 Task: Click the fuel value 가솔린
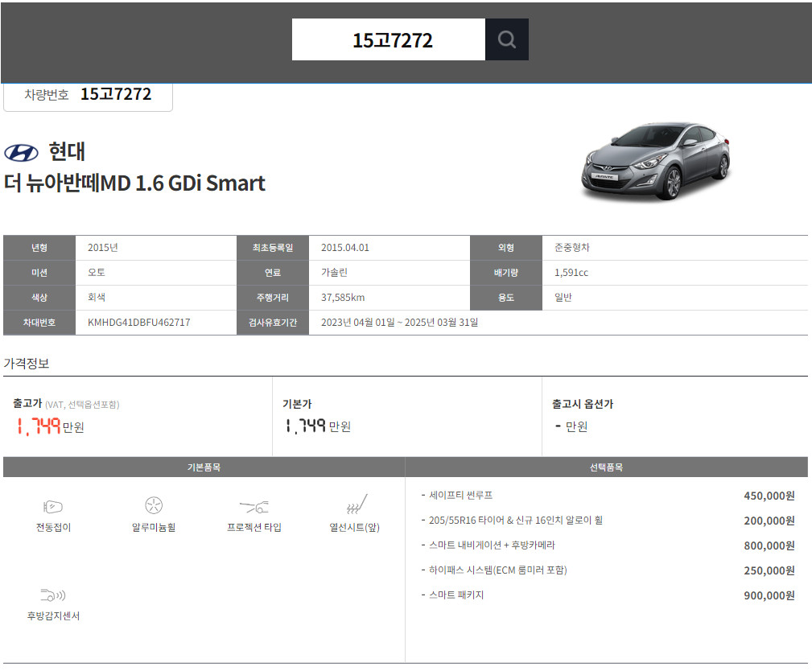pyautogui.click(x=334, y=272)
